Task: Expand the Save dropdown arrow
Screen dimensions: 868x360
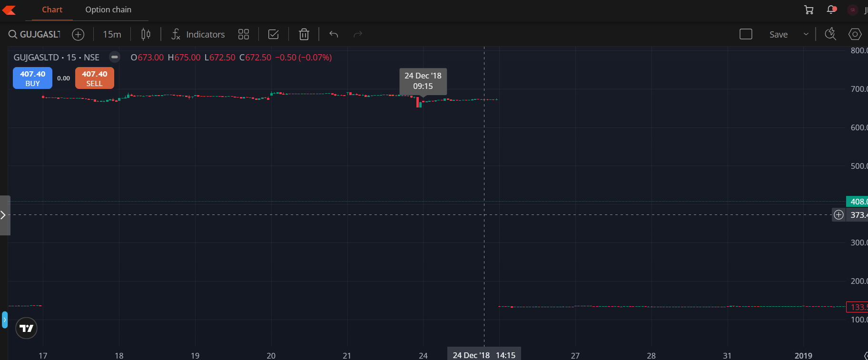Action: pos(806,34)
